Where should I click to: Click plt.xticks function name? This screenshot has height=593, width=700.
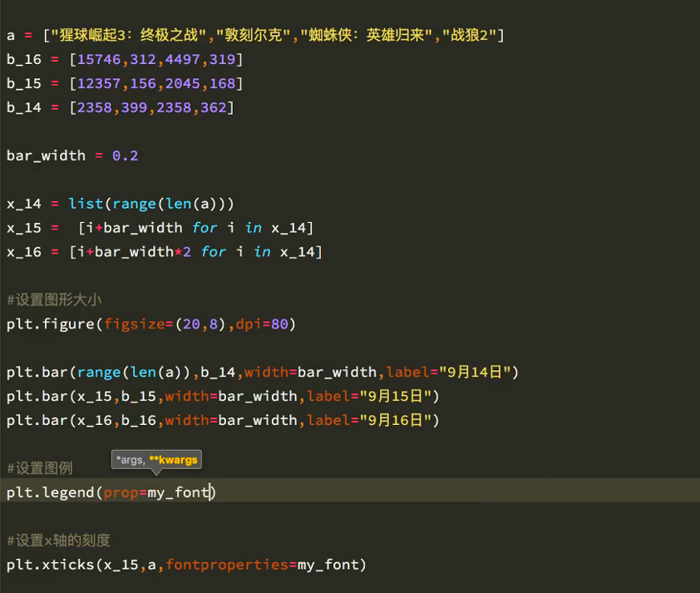50,565
